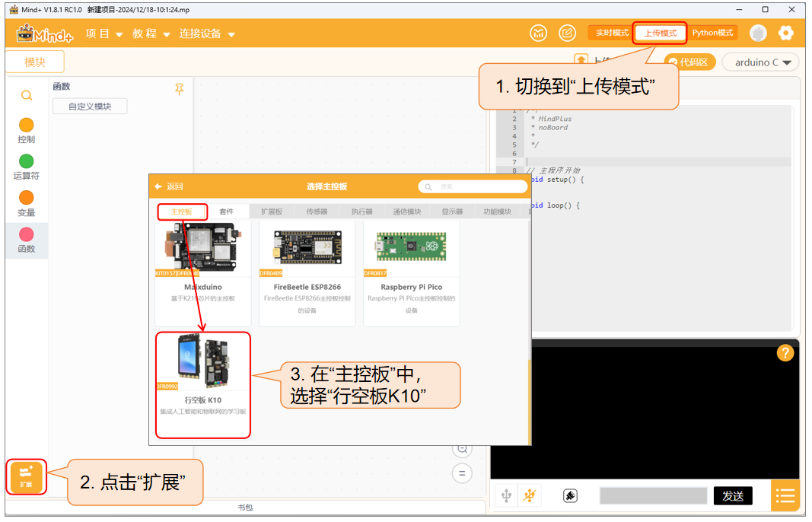
Task: Click the Mind+ logo in the header
Action: 45,34
